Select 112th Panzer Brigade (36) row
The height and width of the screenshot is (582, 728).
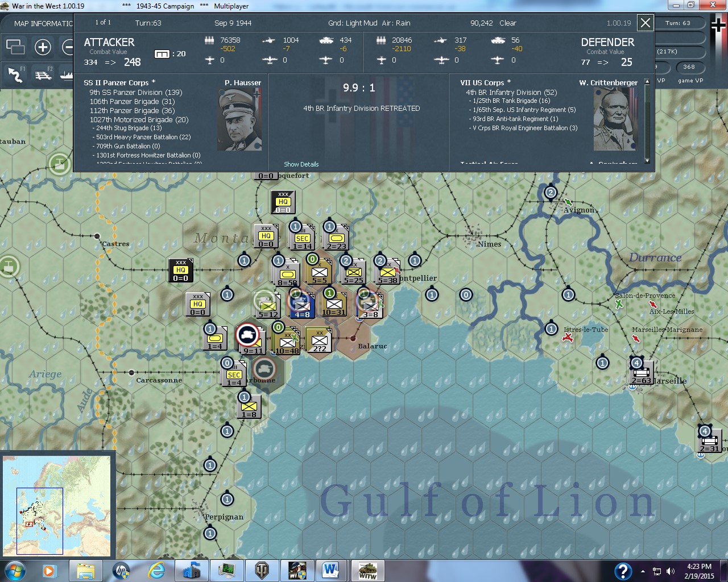click(132, 110)
